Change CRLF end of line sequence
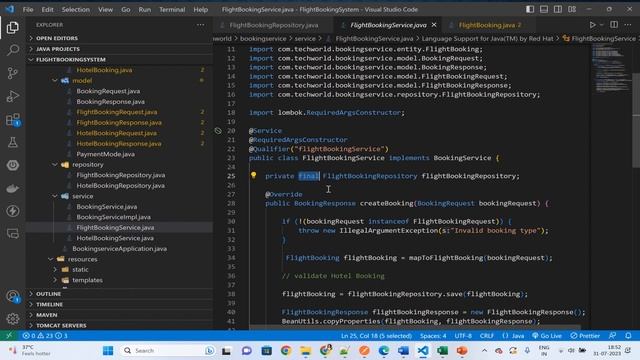The image size is (640, 360). [x=487, y=336]
